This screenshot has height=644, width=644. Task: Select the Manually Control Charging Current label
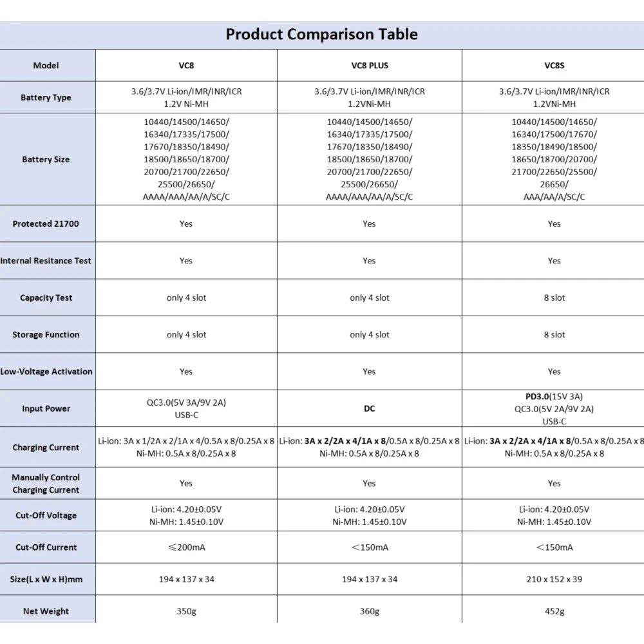tap(46, 484)
